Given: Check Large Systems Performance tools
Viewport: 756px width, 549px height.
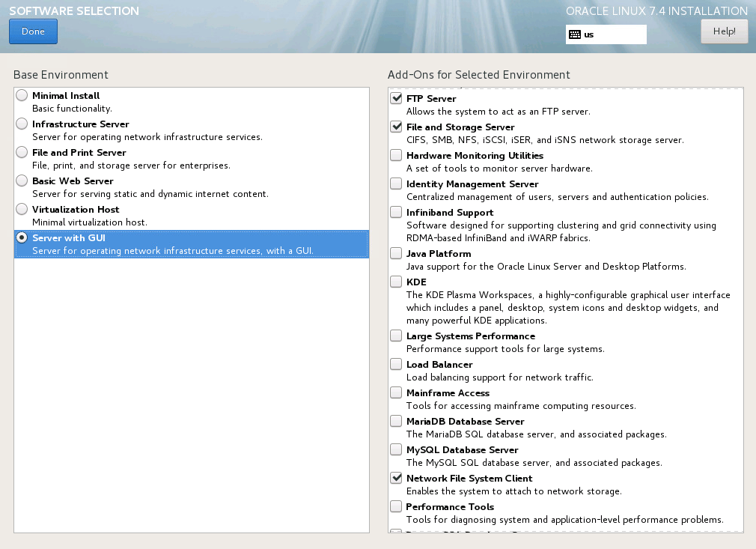Looking at the screenshot, I should point(395,336).
